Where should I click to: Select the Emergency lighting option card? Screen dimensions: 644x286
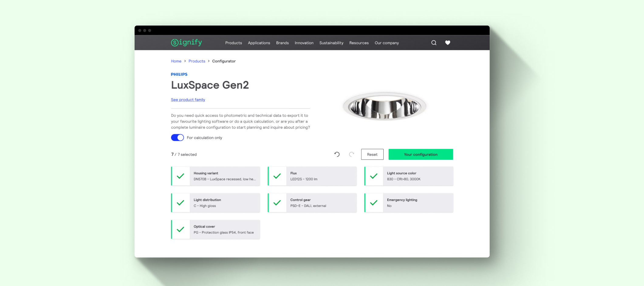click(x=408, y=203)
